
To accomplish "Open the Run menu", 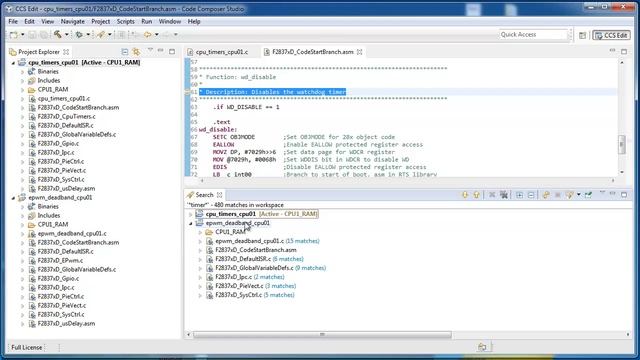I will [x=147, y=21].
